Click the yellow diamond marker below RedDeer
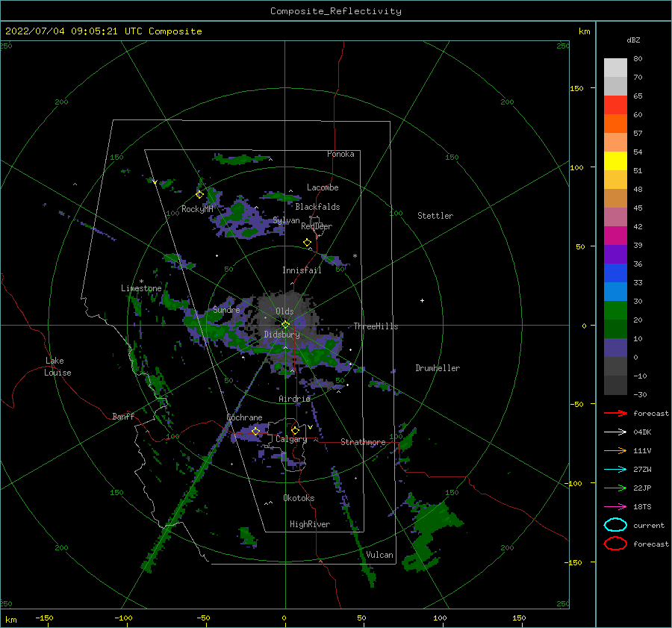The width and height of the screenshot is (672, 628). coord(307,243)
